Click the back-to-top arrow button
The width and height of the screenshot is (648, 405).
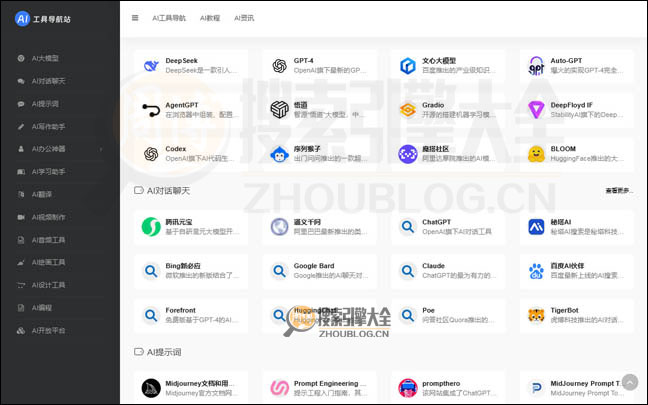point(630,382)
